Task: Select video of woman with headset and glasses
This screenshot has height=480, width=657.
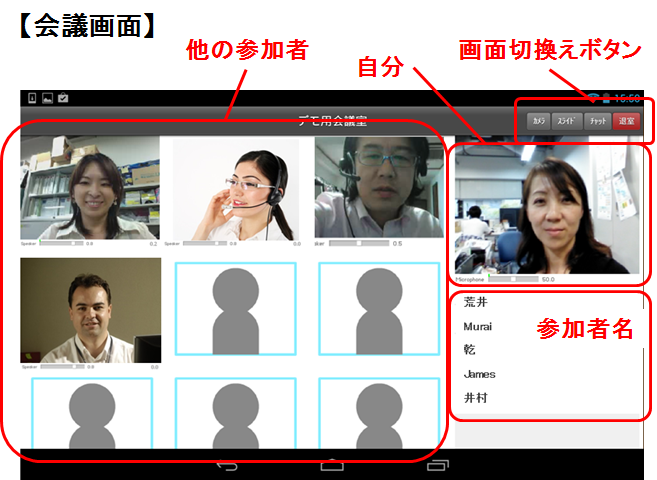Action: (x=236, y=190)
